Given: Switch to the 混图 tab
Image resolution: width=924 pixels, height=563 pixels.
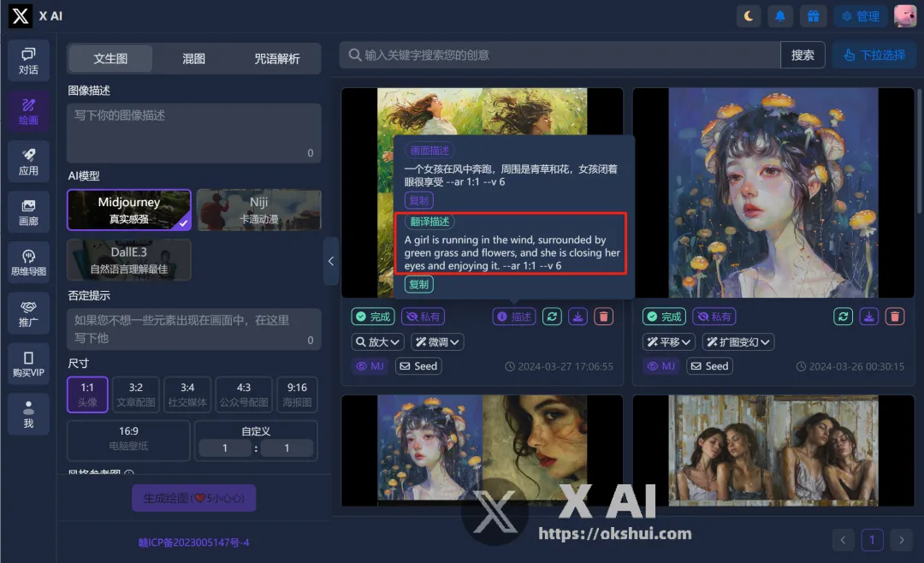Looking at the screenshot, I should tap(193, 58).
